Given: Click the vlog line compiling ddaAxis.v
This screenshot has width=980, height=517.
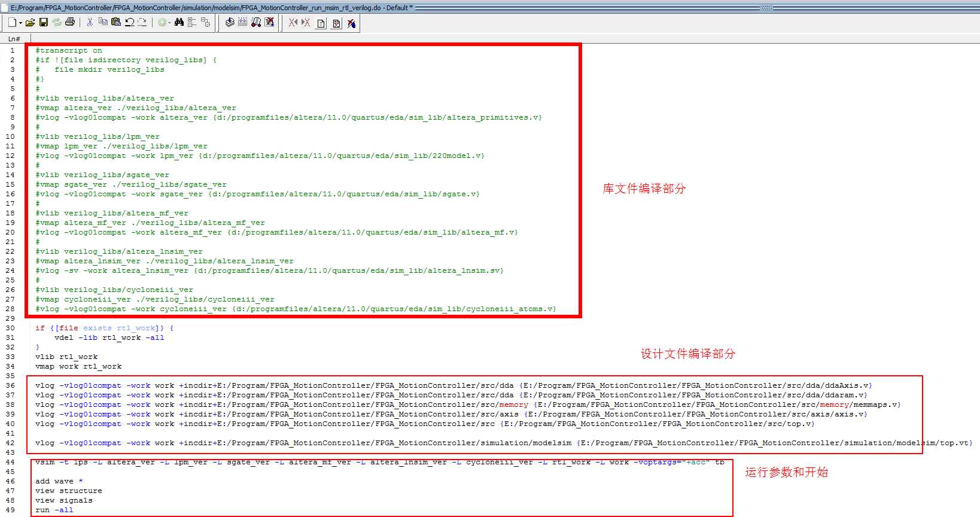Looking at the screenshot, I should [x=454, y=385].
